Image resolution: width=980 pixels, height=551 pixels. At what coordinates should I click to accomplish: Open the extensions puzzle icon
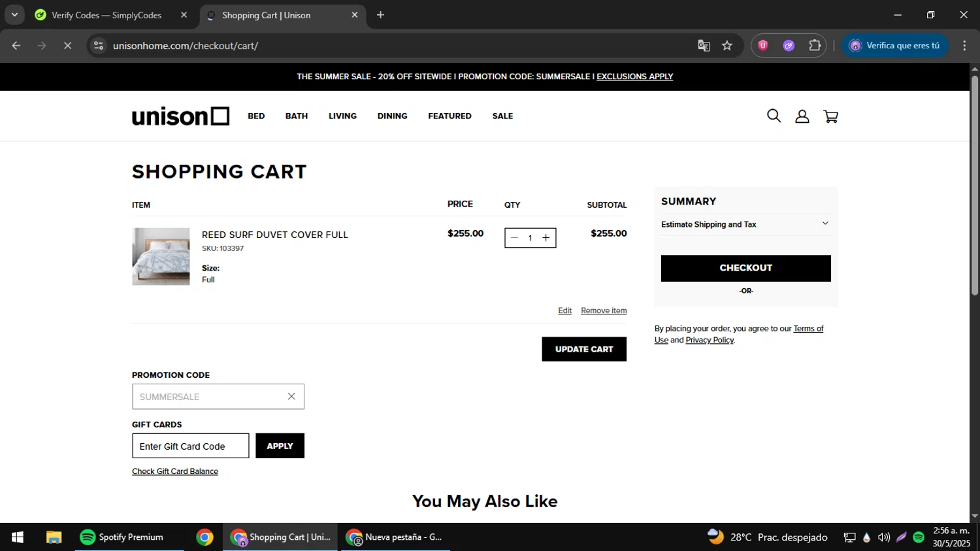tap(815, 46)
